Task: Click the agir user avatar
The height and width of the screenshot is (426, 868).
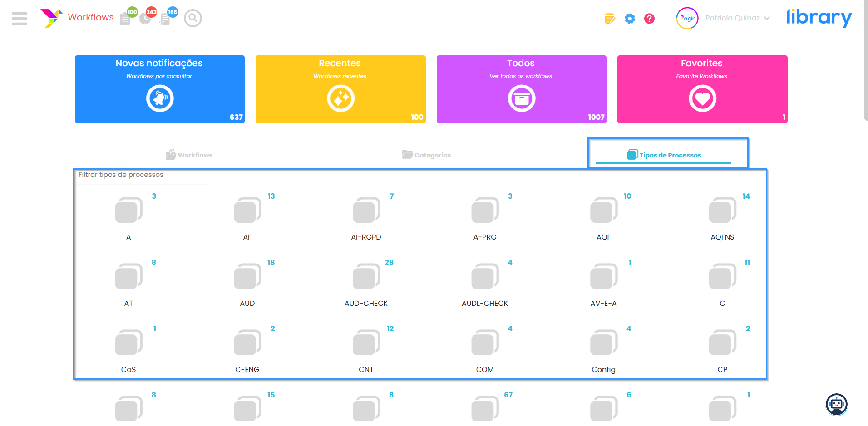Action: [687, 18]
